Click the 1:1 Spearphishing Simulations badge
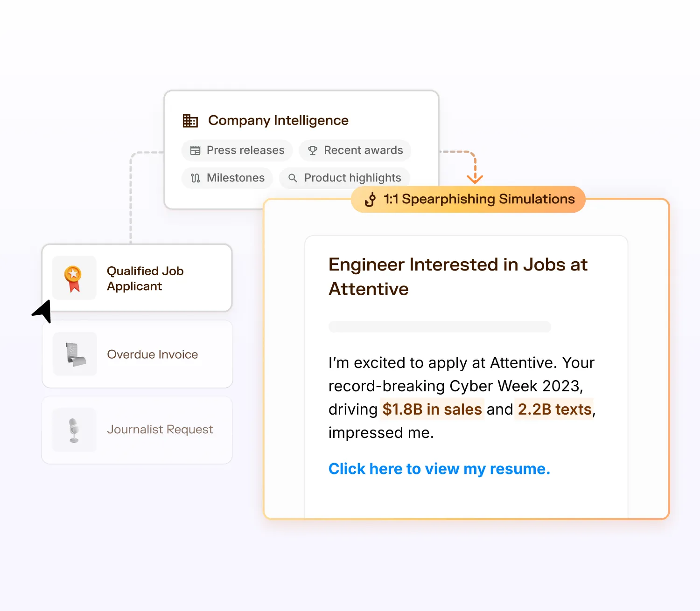This screenshot has width=700, height=611. click(x=467, y=199)
